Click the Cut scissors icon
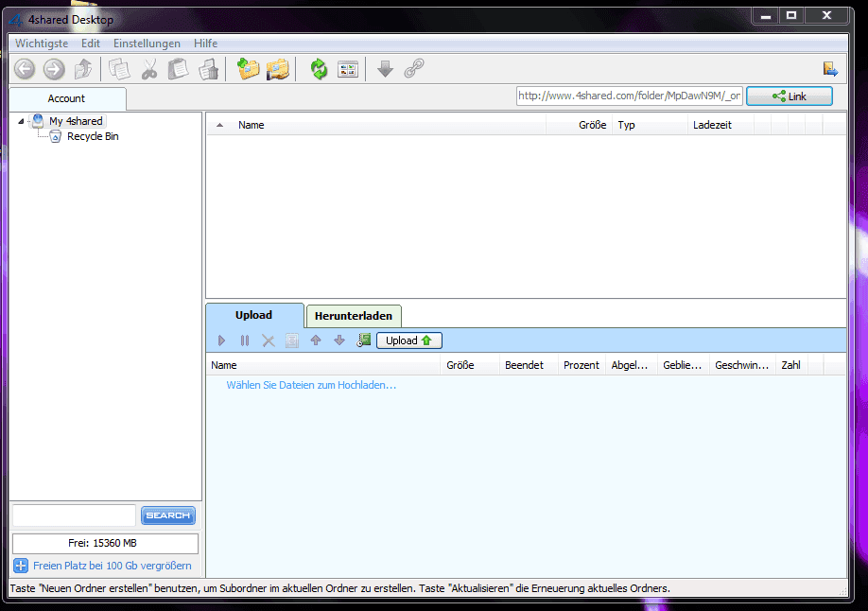 (x=148, y=69)
